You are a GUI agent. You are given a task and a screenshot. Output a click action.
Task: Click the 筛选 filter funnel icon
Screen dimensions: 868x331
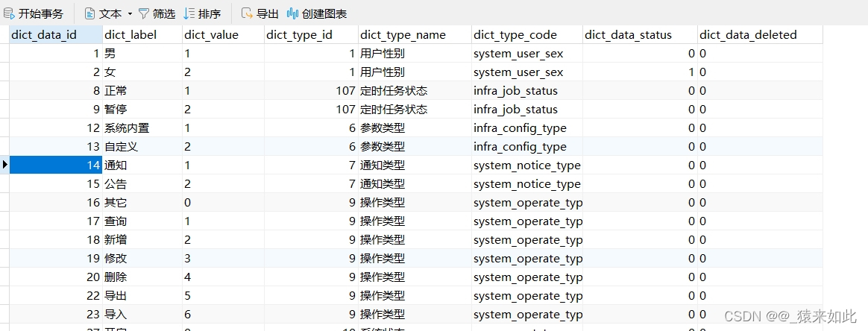pyautogui.click(x=144, y=13)
